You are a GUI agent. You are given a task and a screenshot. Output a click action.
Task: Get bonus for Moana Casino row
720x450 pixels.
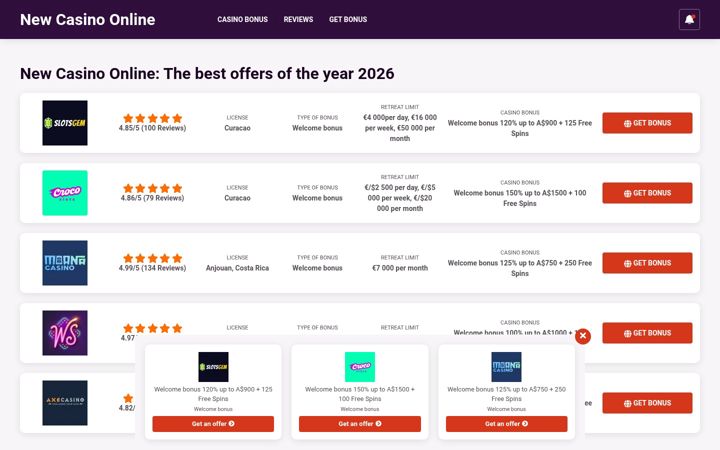click(647, 263)
